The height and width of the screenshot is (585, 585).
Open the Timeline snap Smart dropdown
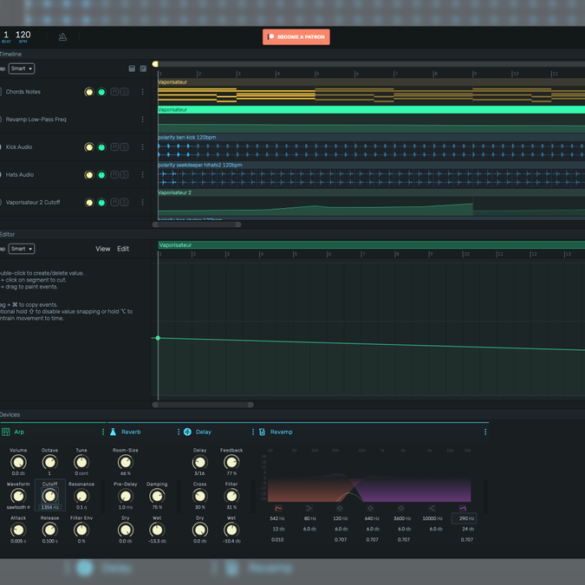[x=21, y=69]
